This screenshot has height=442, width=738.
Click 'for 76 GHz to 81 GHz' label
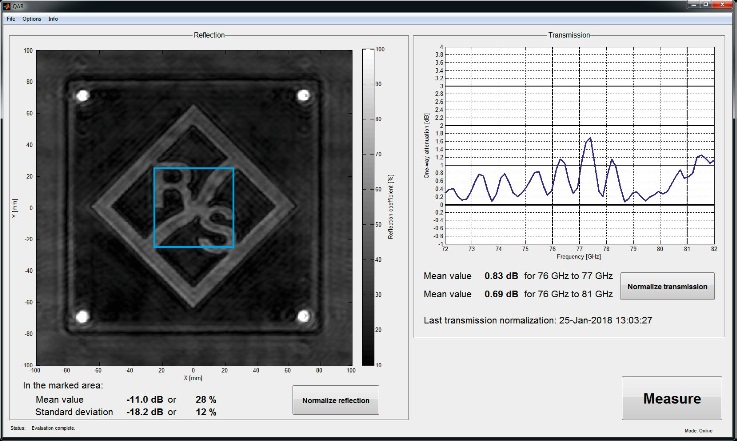click(568, 294)
